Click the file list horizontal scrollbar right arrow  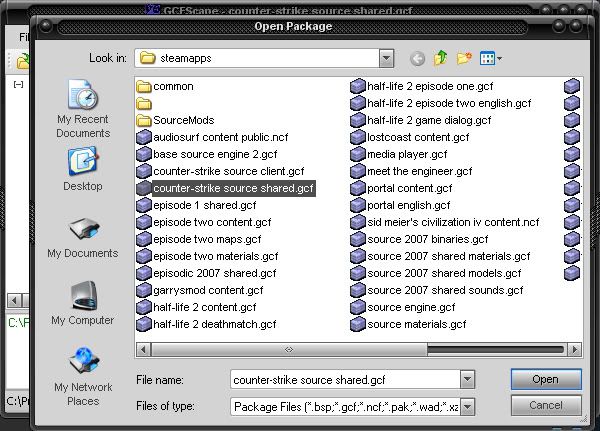[x=574, y=349]
